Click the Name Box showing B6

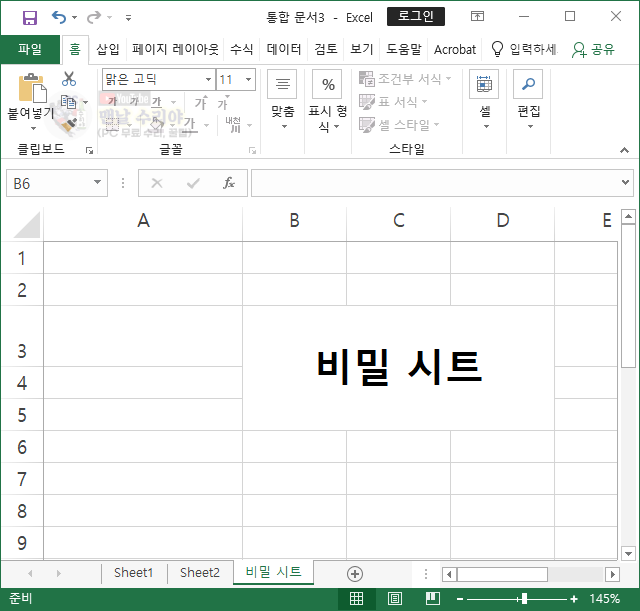[x=49, y=183]
